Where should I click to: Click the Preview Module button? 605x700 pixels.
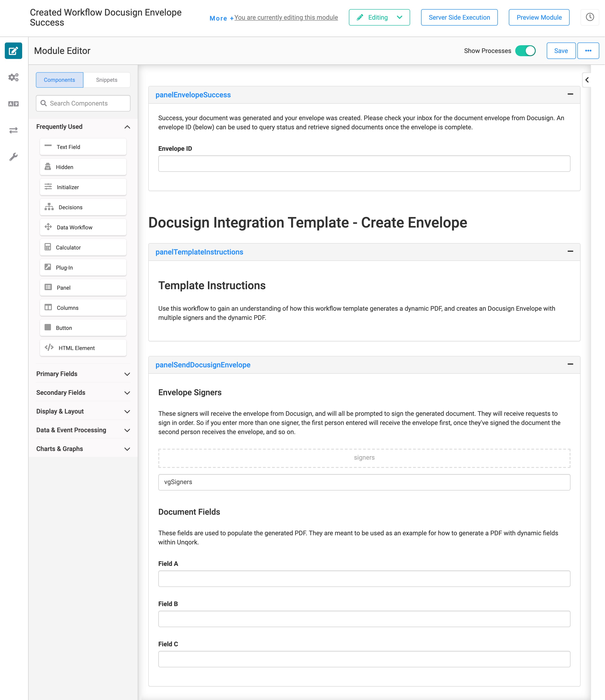click(539, 17)
